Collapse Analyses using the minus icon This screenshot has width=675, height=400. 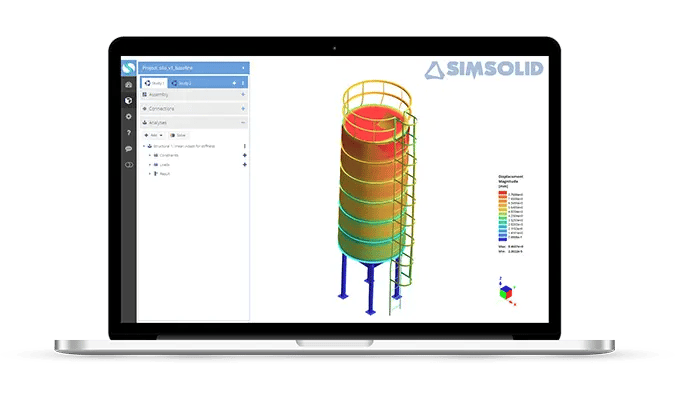coord(243,123)
